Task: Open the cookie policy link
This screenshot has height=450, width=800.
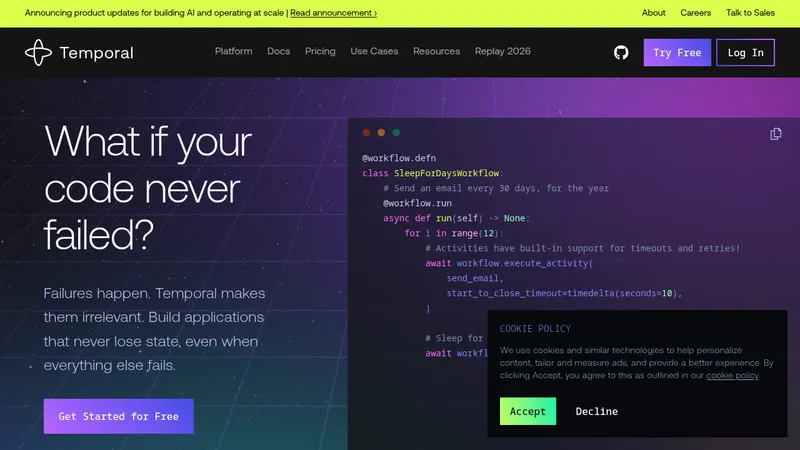Action: [732, 376]
